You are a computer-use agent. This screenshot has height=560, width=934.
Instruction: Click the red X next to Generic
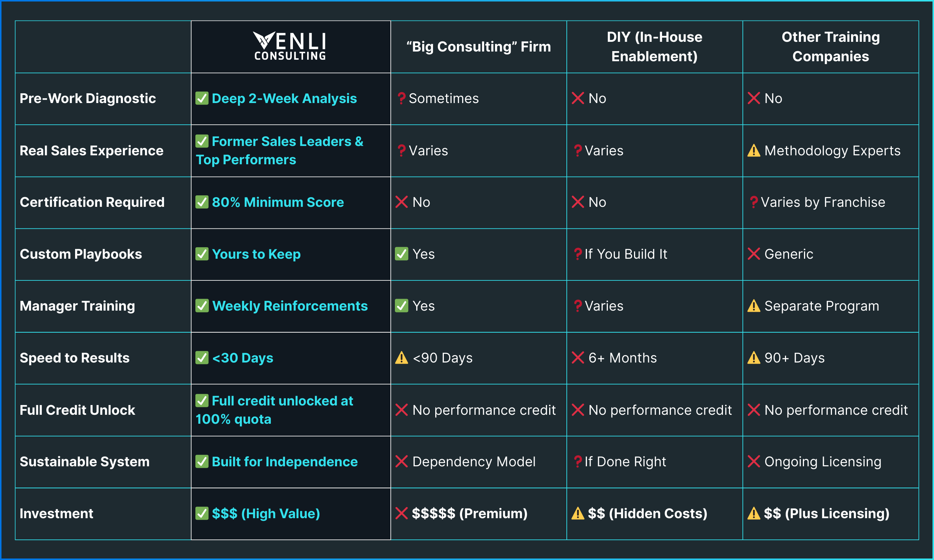[x=754, y=254]
